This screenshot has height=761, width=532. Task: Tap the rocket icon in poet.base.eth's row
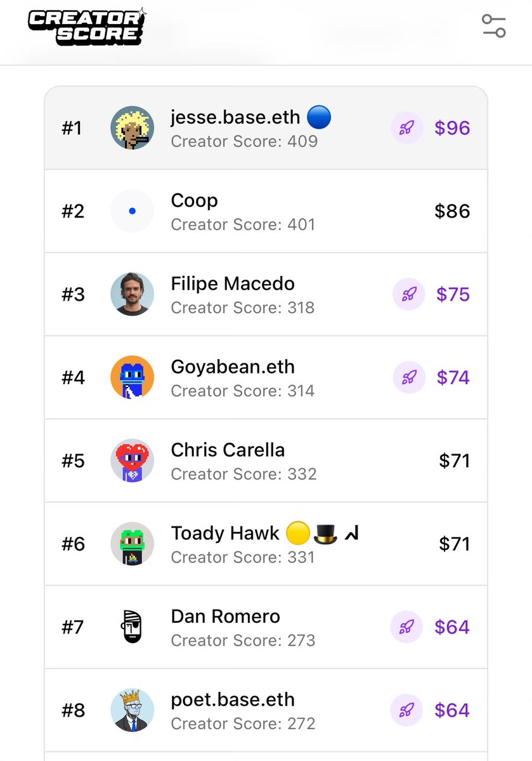[406, 710]
